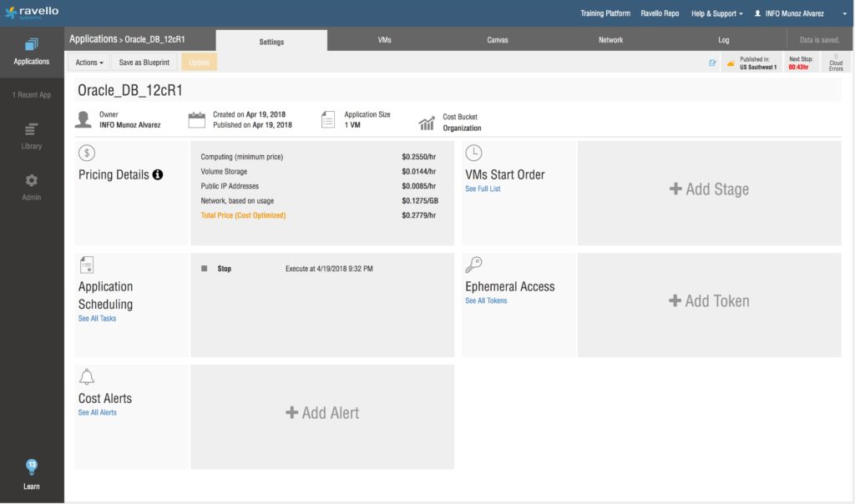Click the Cost Alerts bell icon
The width and height of the screenshot is (855, 504).
[87, 376]
